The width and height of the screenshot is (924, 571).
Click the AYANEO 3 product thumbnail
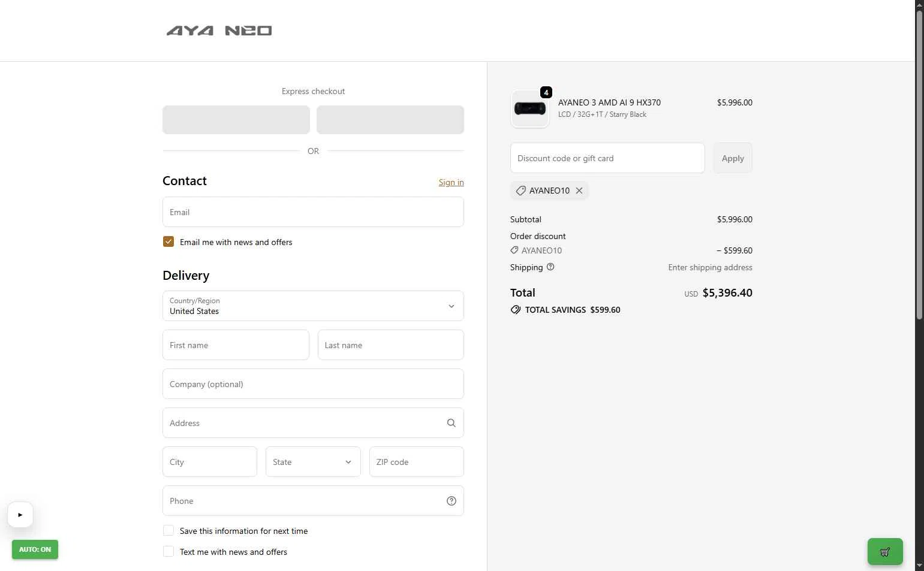[530, 108]
